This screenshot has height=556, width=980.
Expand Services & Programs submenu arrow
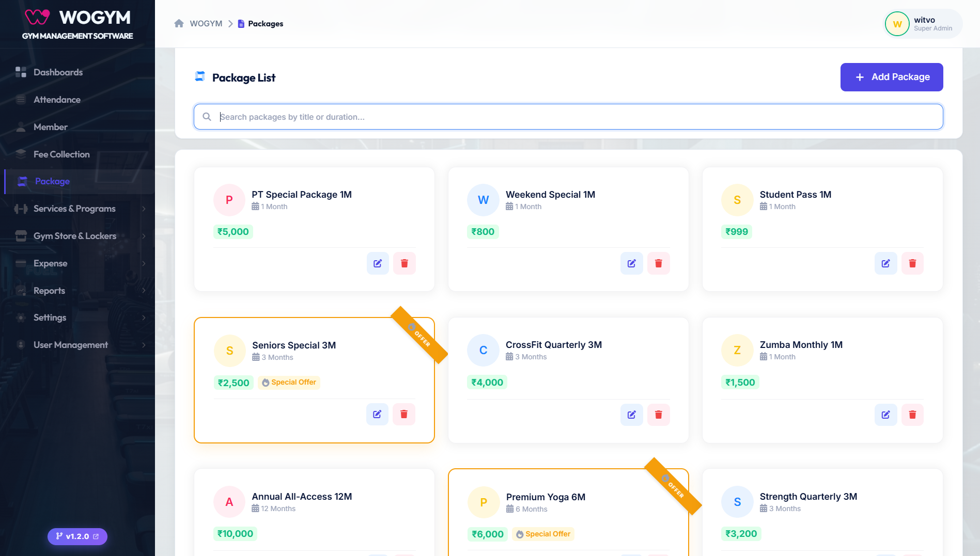[x=144, y=209]
